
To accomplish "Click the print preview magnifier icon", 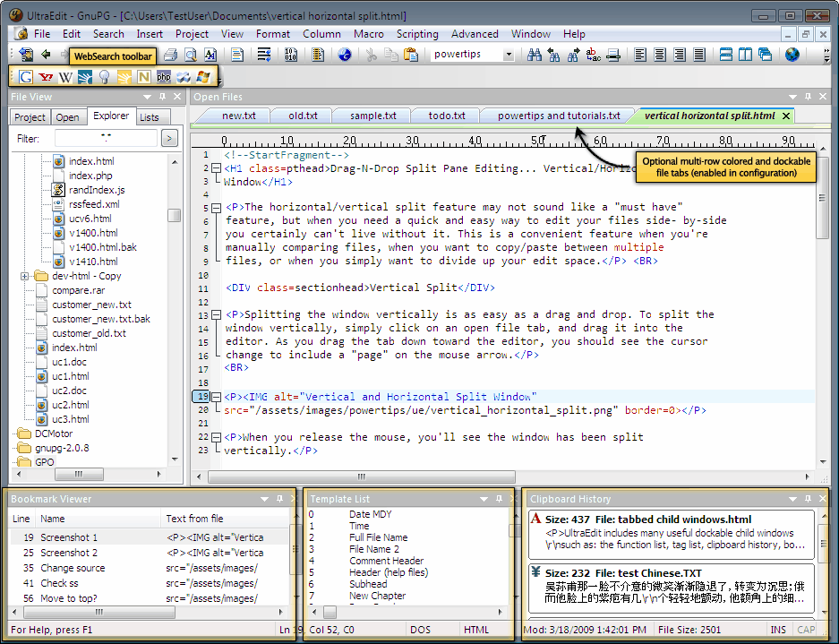I will click(x=191, y=55).
